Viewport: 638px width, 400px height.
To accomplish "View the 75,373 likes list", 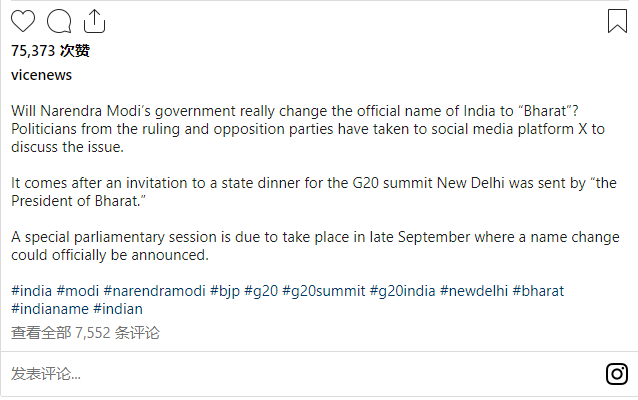I will [50, 51].
